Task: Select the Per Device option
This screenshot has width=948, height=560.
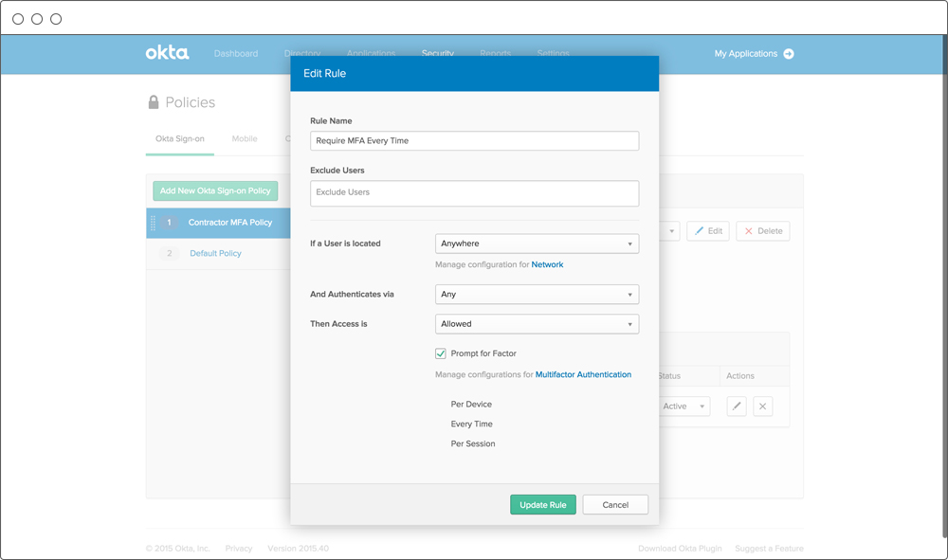Action: coord(471,405)
